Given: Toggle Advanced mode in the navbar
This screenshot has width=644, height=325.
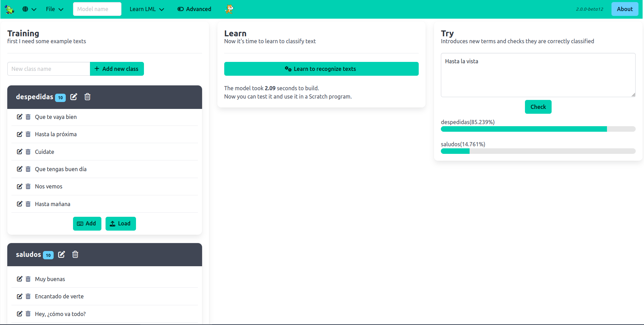Looking at the screenshot, I should click(194, 9).
